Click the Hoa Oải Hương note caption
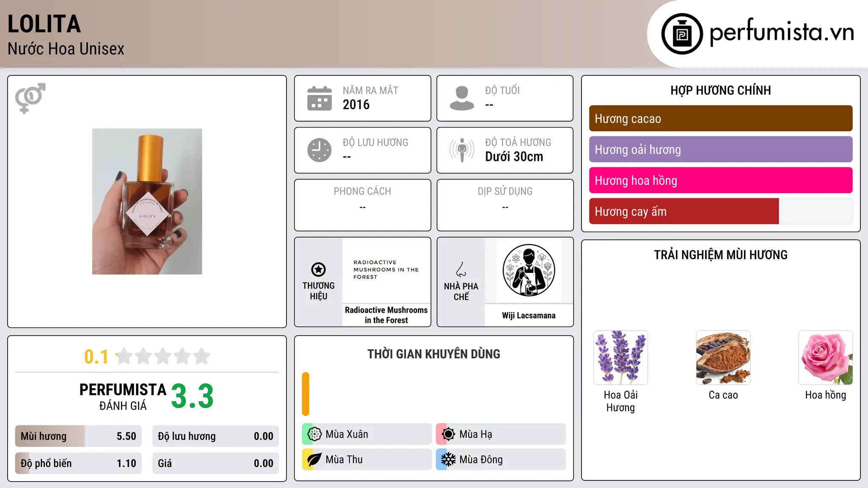Screen dimensions: 868x488 [x=620, y=401]
